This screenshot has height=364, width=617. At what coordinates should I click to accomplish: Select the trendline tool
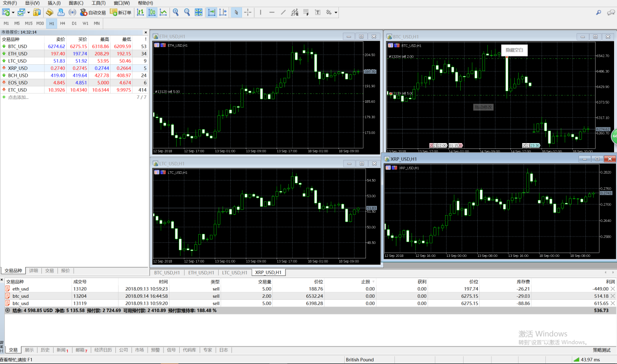coord(283,12)
